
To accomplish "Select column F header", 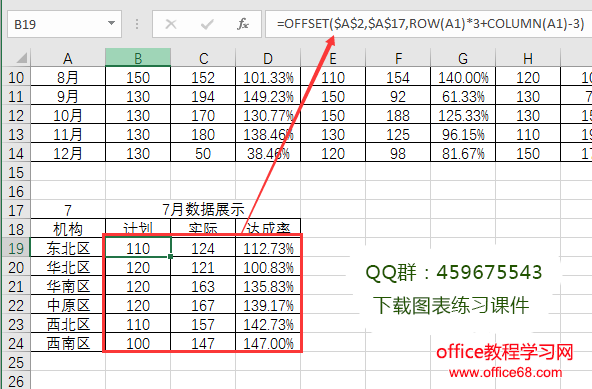I will 398,58.
